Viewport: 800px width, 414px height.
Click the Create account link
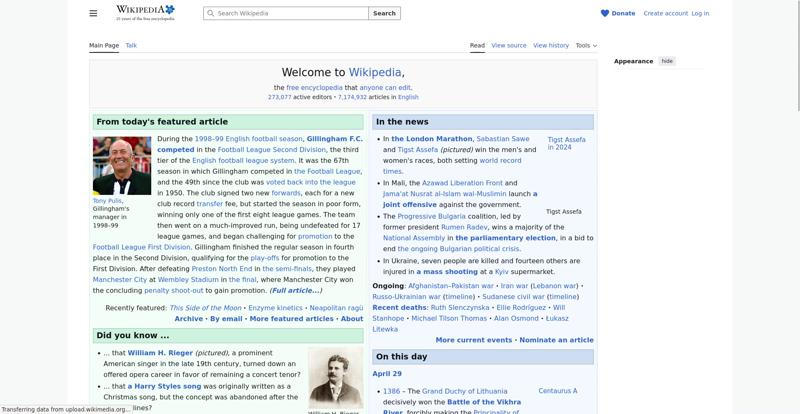[x=665, y=13]
